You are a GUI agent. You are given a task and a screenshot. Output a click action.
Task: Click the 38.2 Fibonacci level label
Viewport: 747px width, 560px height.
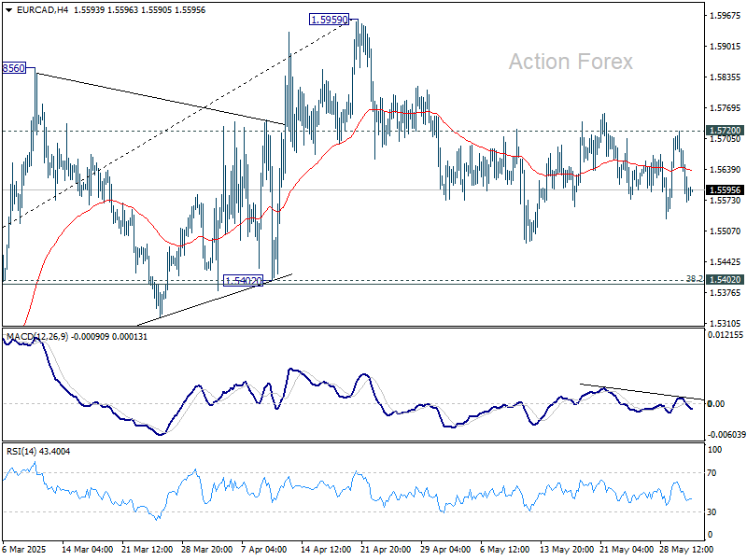tap(694, 278)
